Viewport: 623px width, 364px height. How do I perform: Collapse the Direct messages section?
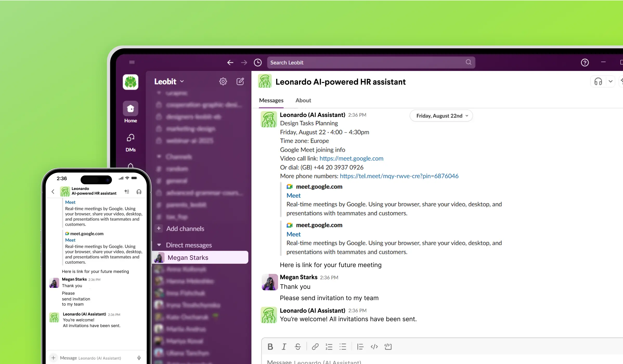[159, 245]
